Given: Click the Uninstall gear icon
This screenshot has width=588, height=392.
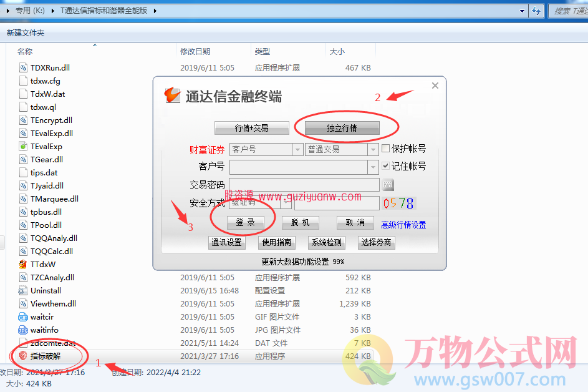Looking at the screenshot, I should pyautogui.click(x=22, y=291).
